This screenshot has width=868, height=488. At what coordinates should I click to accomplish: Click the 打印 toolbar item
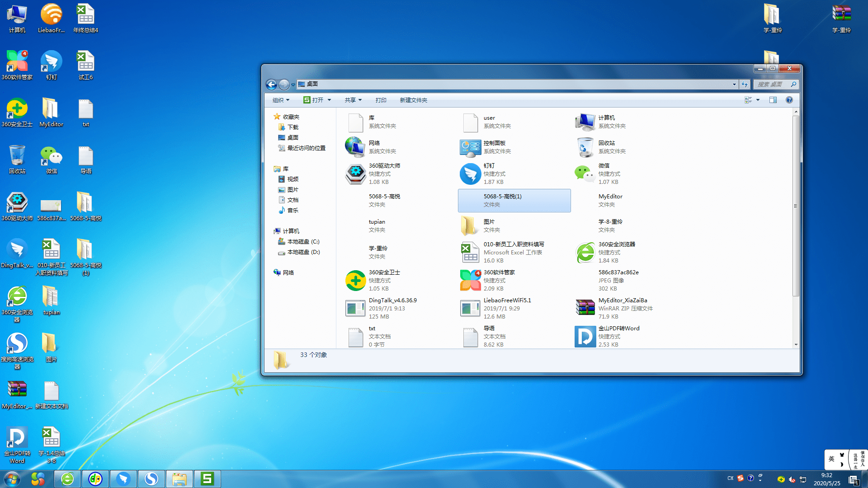381,100
